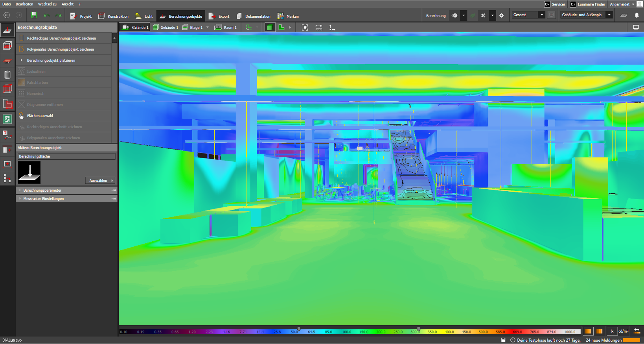Open the Bearbeiten menu
The width and height of the screenshot is (644, 344).
(24, 4)
